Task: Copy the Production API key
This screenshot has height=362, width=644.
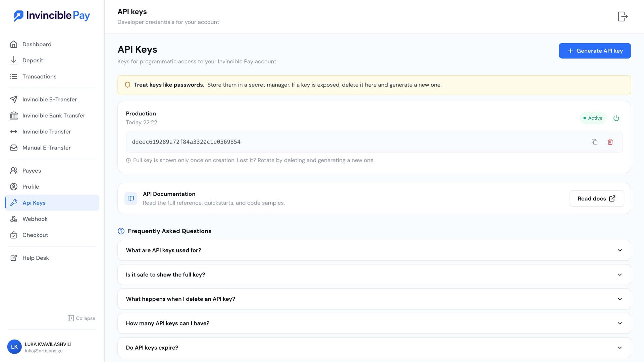Action: click(594, 142)
